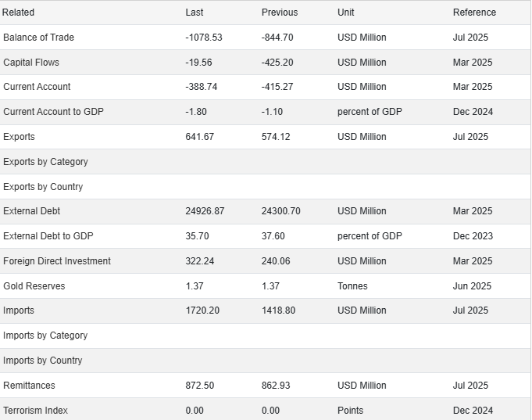Open External Debt to GDP

(48, 236)
